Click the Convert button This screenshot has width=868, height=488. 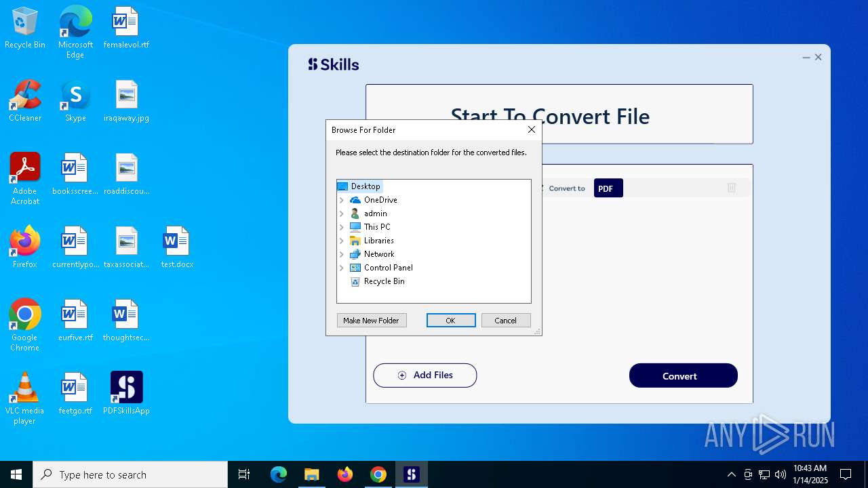point(684,375)
